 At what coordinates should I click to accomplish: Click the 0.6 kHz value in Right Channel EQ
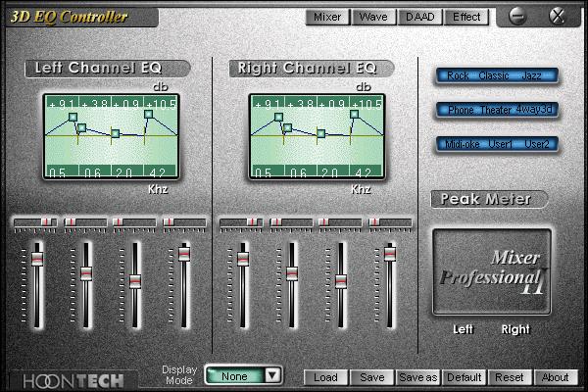301,171
